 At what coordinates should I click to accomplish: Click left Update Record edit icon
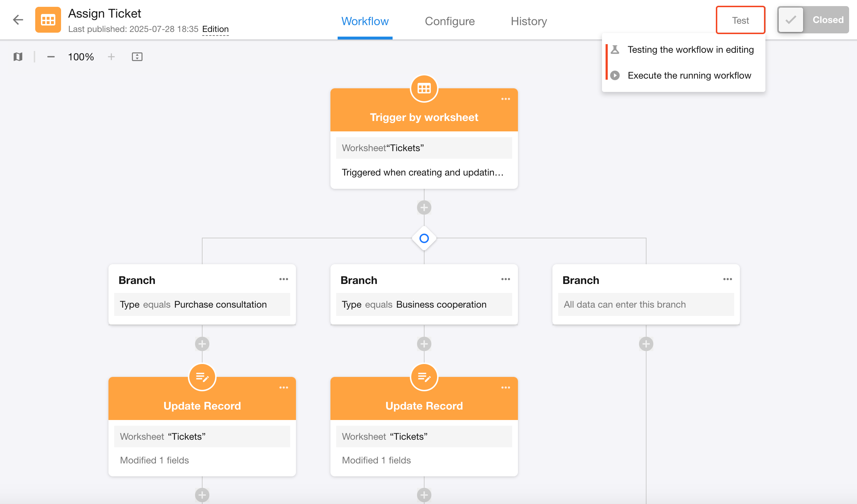202,377
